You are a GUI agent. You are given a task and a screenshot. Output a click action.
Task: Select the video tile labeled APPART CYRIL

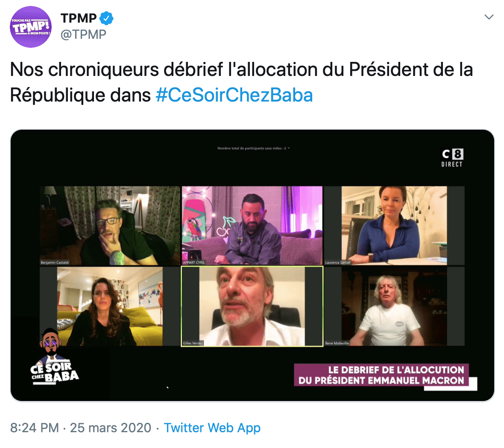(x=252, y=225)
